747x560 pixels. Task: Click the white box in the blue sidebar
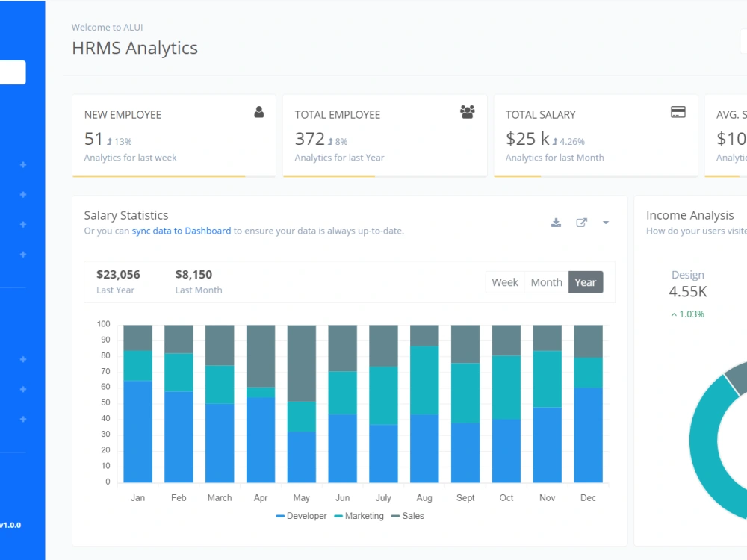point(13,72)
